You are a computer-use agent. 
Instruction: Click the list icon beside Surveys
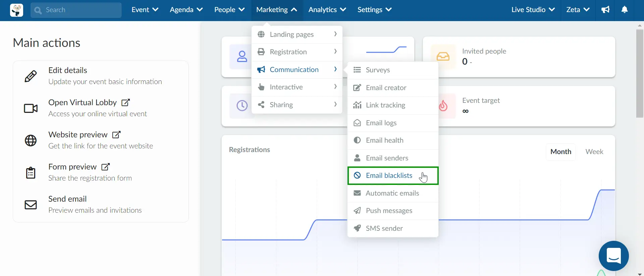(357, 70)
